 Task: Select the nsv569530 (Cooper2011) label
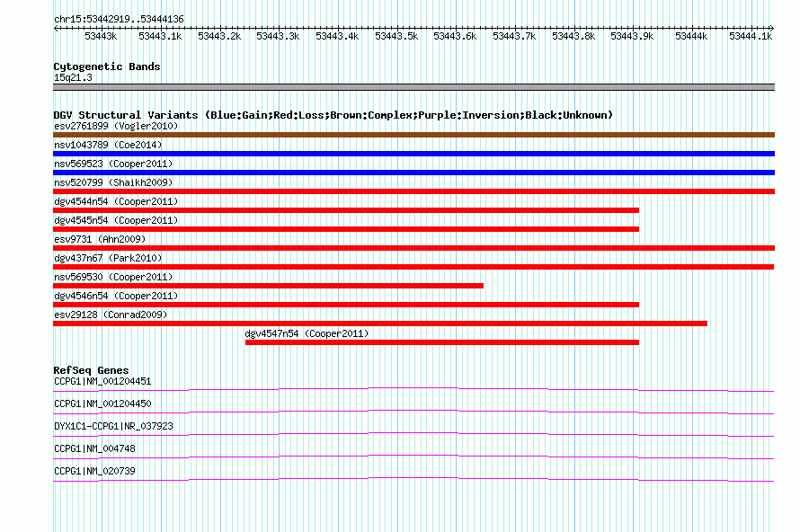coord(113,277)
